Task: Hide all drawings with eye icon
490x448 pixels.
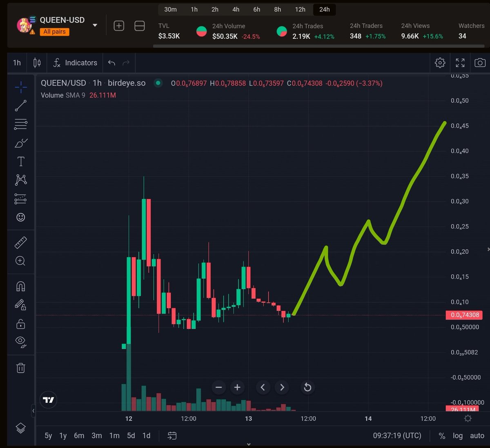Action: [x=21, y=342]
